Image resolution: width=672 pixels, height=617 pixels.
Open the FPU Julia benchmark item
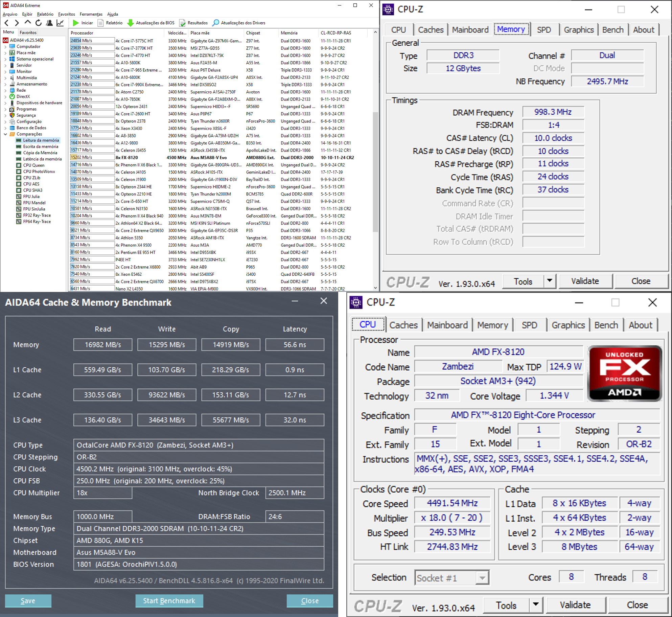coord(31,197)
